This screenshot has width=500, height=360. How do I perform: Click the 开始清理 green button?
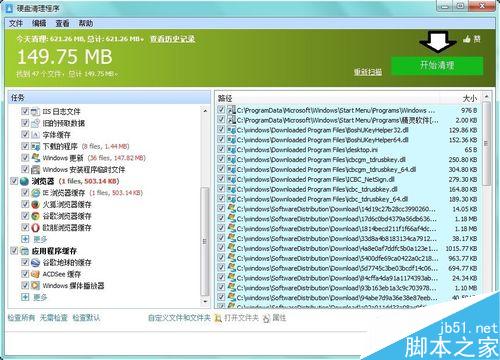[437, 65]
